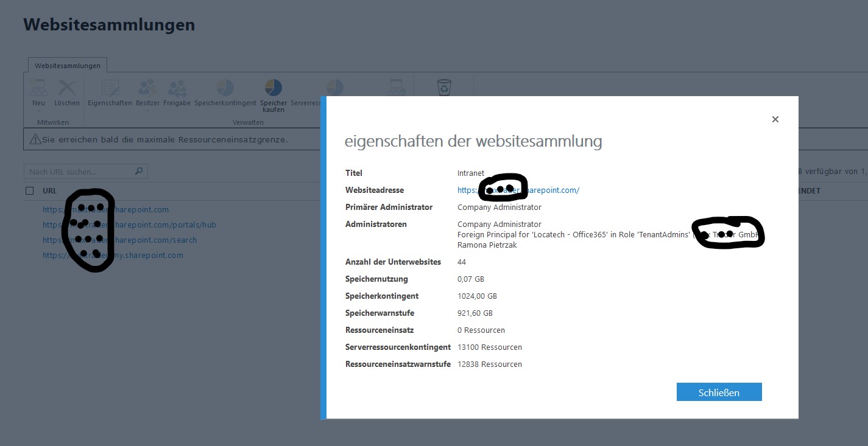Select the Websitesammlungen ribbon tab
The height and width of the screenshot is (446, 868).
pyautogui.click(x=68, y=65)
